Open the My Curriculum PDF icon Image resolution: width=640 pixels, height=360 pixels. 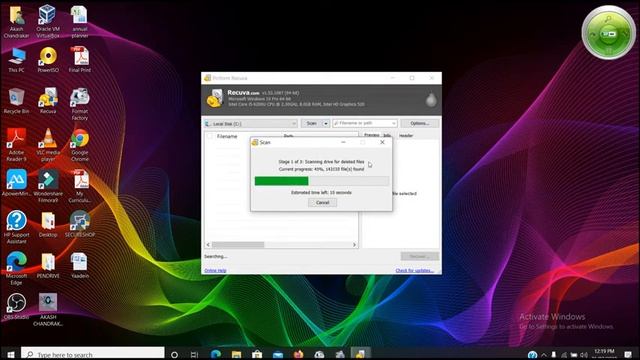coord(80,186)
